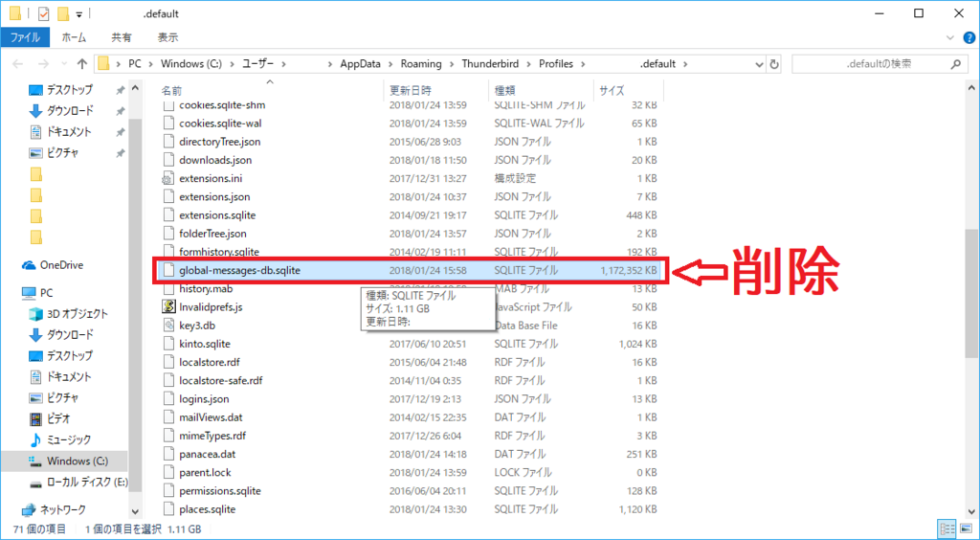Screen dimensions: 980x540
Task: Select ネットワーク in navigation pane
Action: pos(63,509)
